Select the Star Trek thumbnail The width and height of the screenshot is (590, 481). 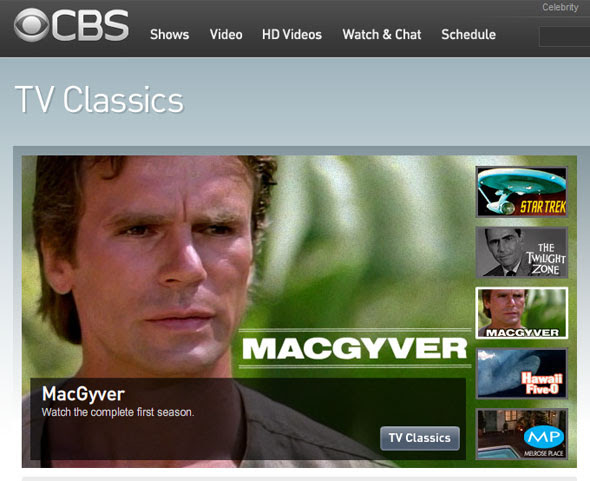[522, 192]
